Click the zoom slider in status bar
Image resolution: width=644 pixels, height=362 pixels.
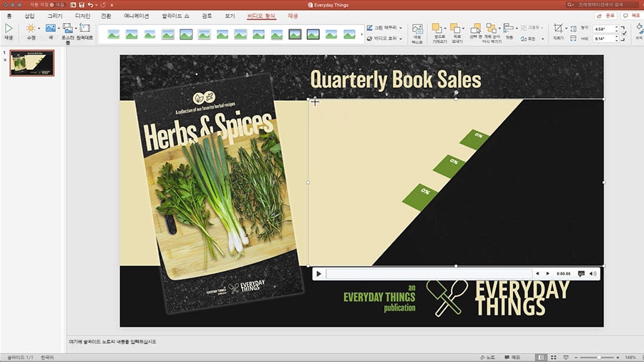pyautogui.click(x=599, y=358)
